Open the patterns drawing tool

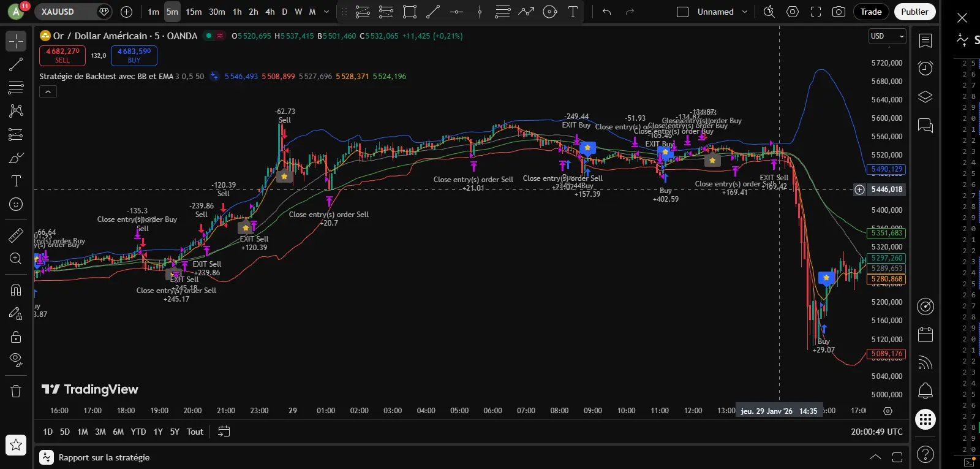pyautogui.click(x=16, y=111)
